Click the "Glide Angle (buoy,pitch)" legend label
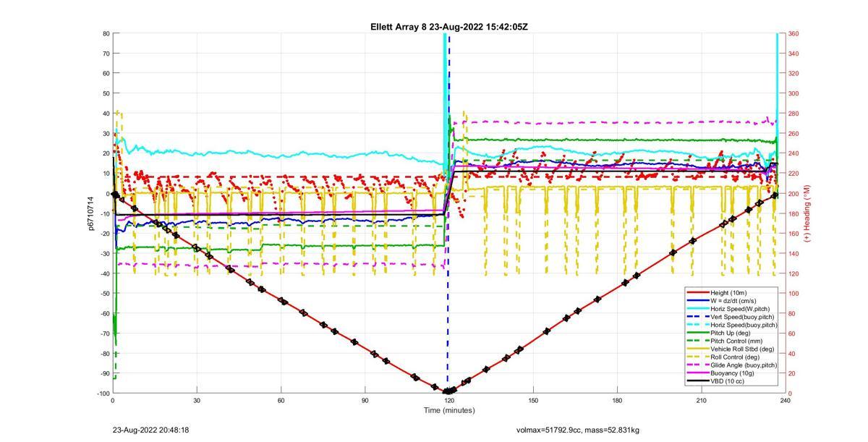 (x=744, y=365)
